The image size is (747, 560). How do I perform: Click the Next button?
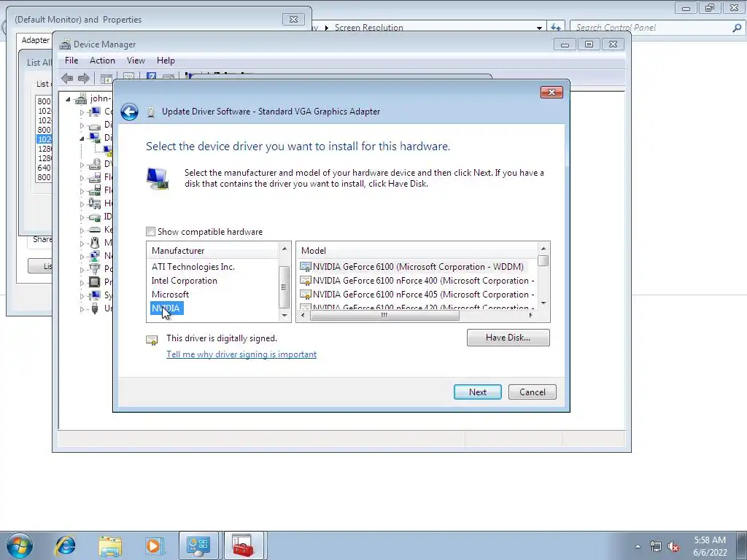click(x=477, y=392)
